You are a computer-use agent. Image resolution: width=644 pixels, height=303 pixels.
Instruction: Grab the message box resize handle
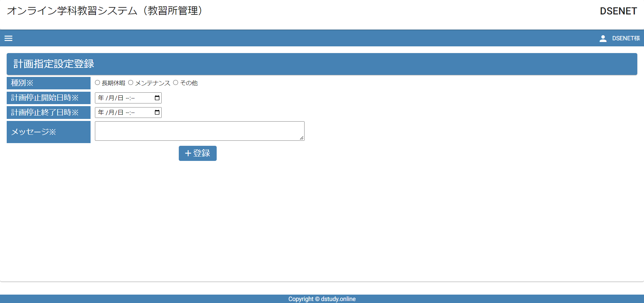302,138
